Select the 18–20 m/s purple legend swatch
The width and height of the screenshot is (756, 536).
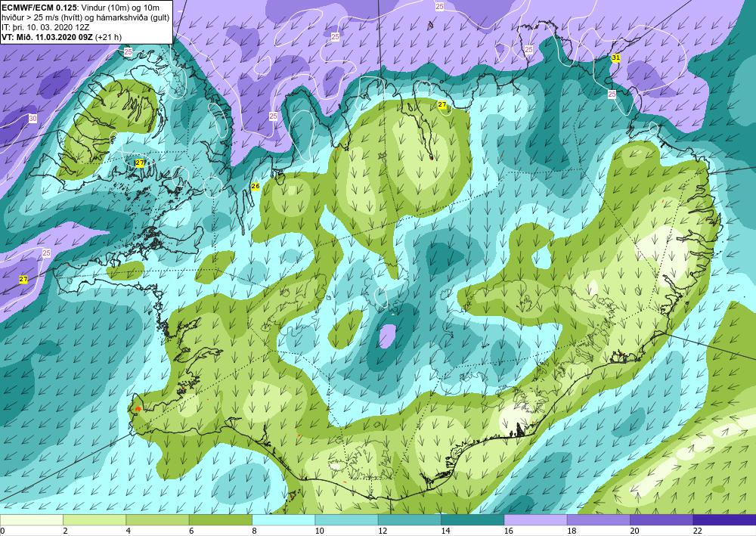[598, 519]
